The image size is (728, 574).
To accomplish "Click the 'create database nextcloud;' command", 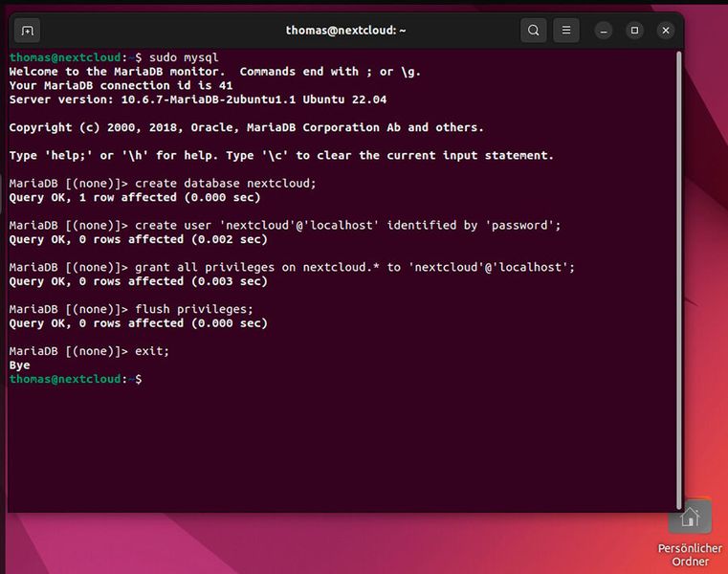I will pyautogui.click(x=226, y=184).
